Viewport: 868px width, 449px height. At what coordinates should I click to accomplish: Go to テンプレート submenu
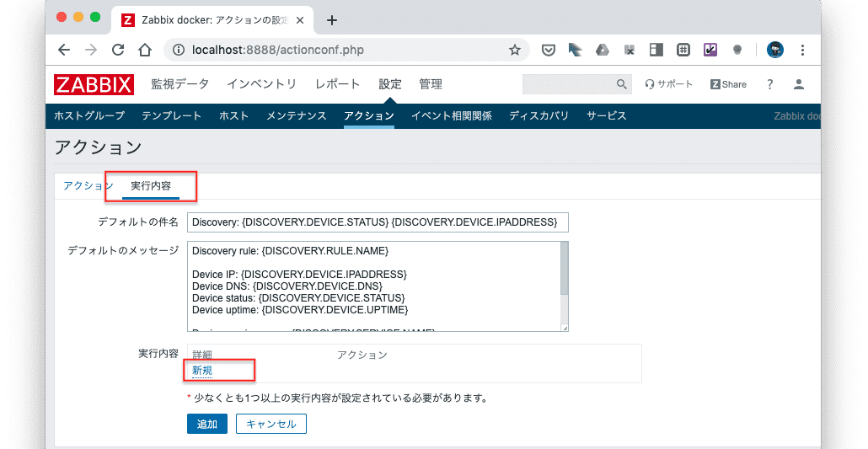[x=172, y=115]
